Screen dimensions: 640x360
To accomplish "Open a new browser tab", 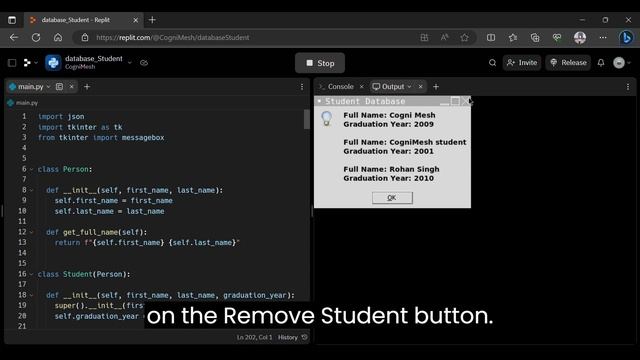I will [152, 20].
